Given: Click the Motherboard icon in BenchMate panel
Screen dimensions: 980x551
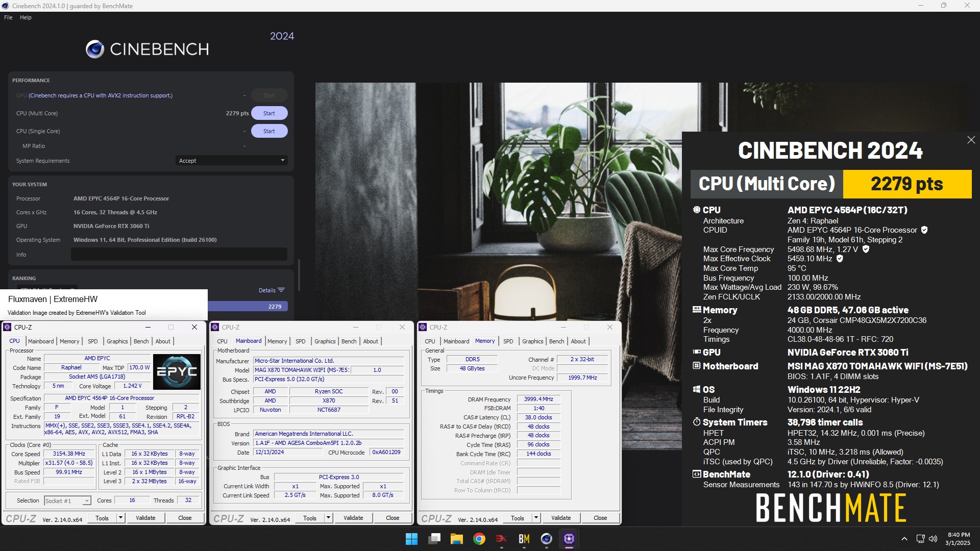Looking at the screenshot, I should click(697, 366).
